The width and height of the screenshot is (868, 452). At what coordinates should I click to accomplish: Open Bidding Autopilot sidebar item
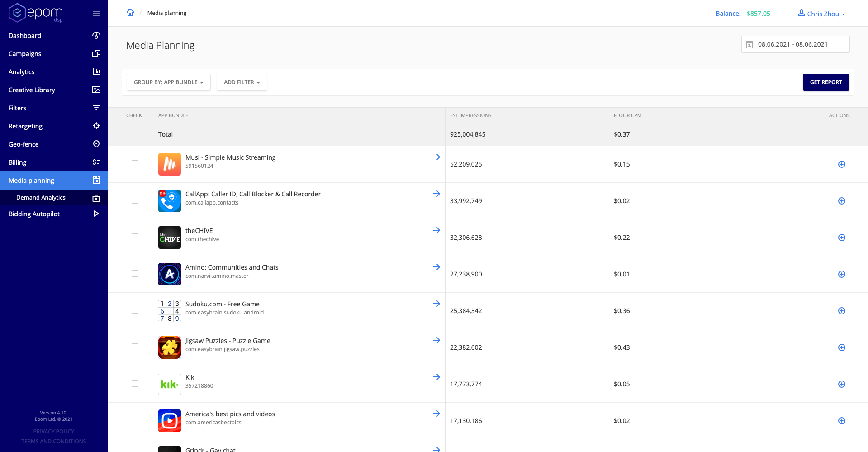[54, 214]
